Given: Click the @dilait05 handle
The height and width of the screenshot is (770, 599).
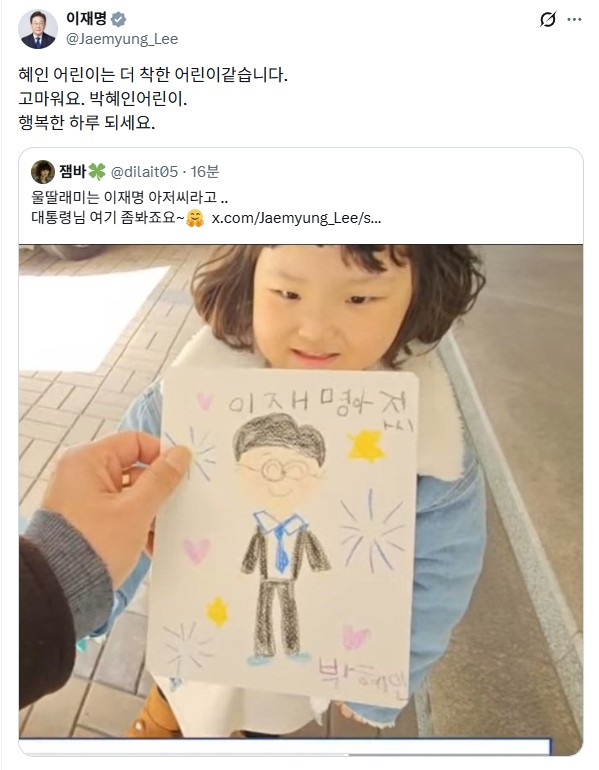Looking at the screenshot, I should coord(144,171).
